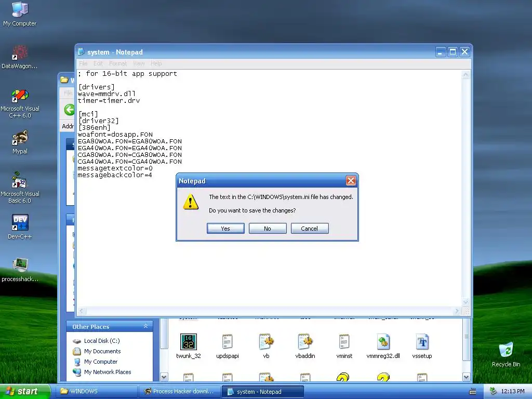The image size is (532, 399).
Task: Open the processhacker desktop shortcut
Action: coord(20,270)
